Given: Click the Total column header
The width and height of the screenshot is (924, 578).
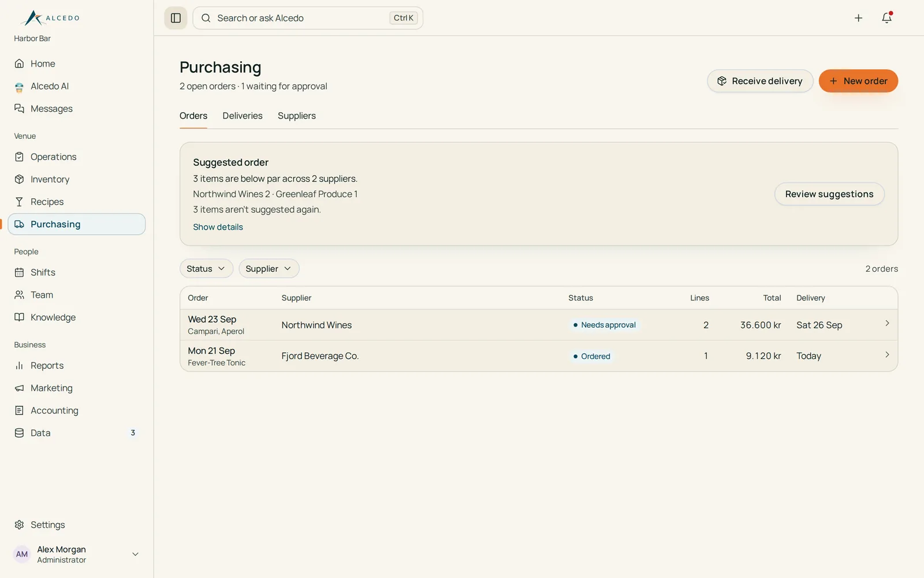Looking at the screenshot, I should tap(772, 298).
